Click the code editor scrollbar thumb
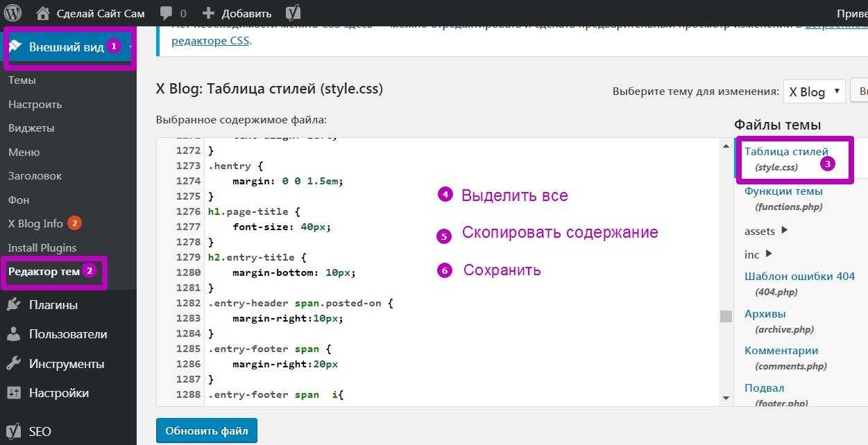868x445 pixels. click(x=726, y=316)
